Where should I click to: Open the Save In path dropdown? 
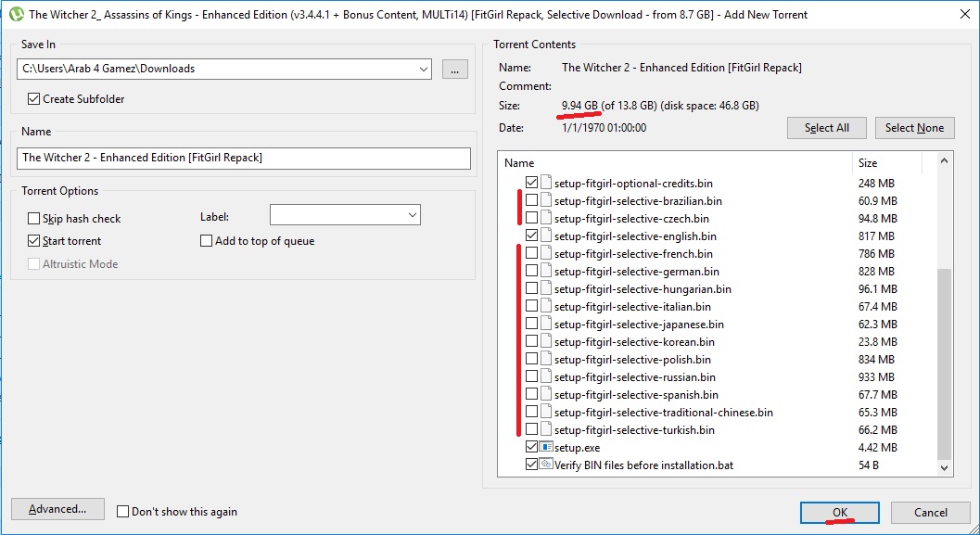tap(424, 69)
